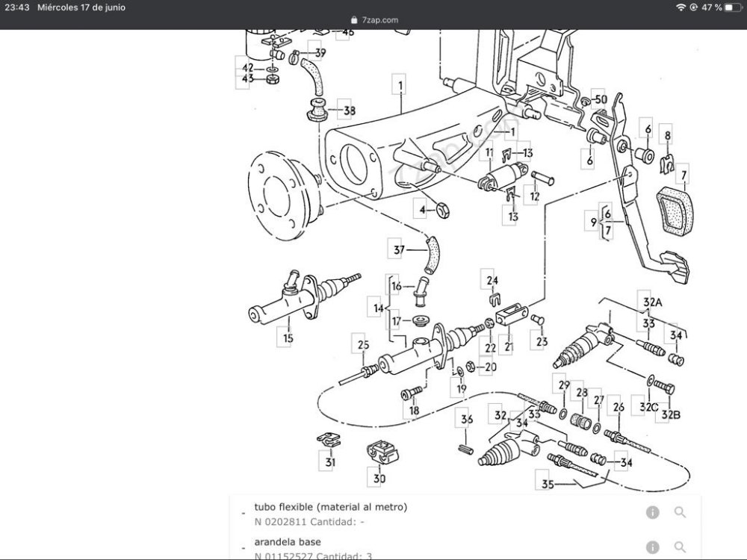Tap the clock showing 23:43
This screenshot has width=747, height=560.
16,7
